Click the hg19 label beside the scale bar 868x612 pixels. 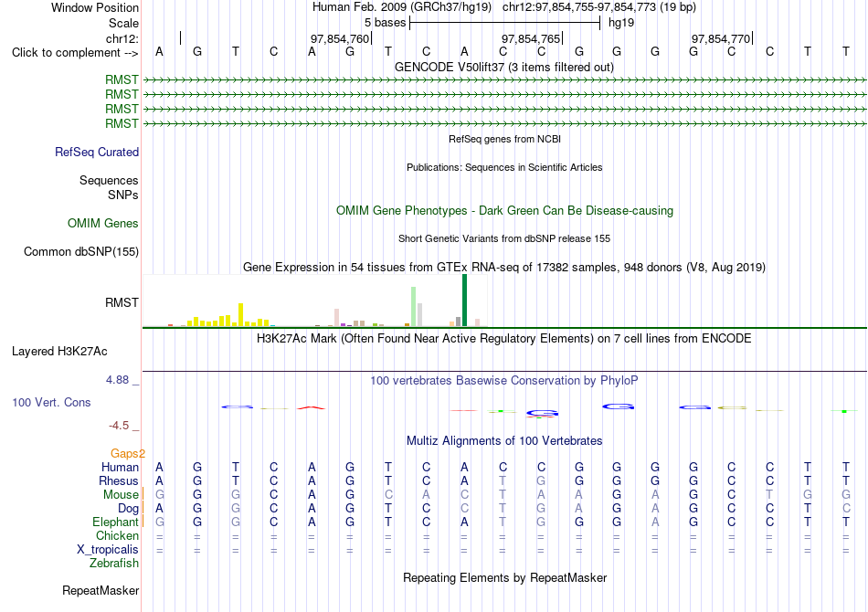pos(621,23)
